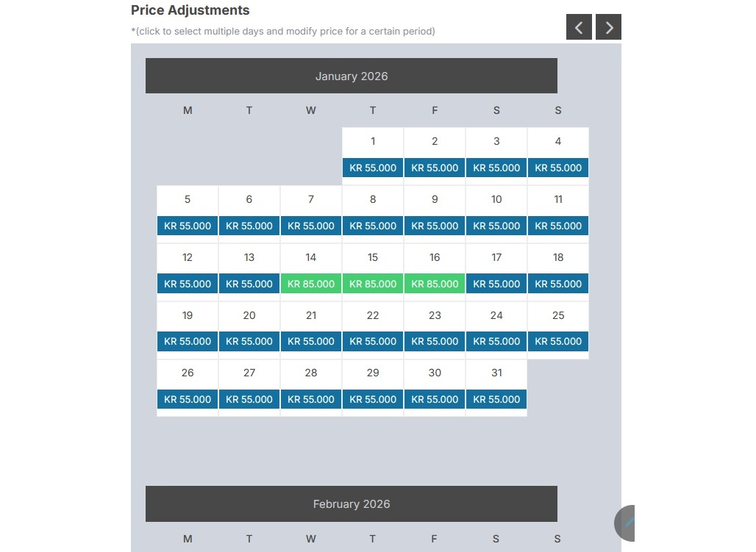The width and height of the screenshot is (756, 552).
Task: Select January 1 day cell
Action: point(373,142)
